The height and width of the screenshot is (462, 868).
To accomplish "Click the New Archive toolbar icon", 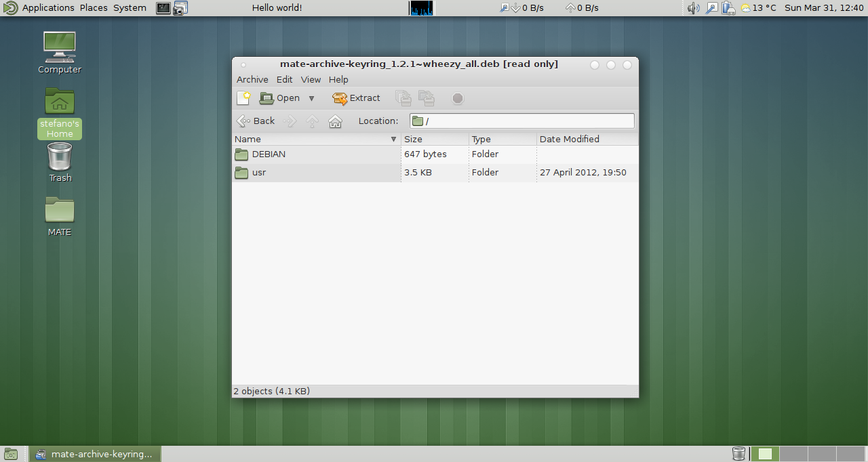I will tap(243, 98).
